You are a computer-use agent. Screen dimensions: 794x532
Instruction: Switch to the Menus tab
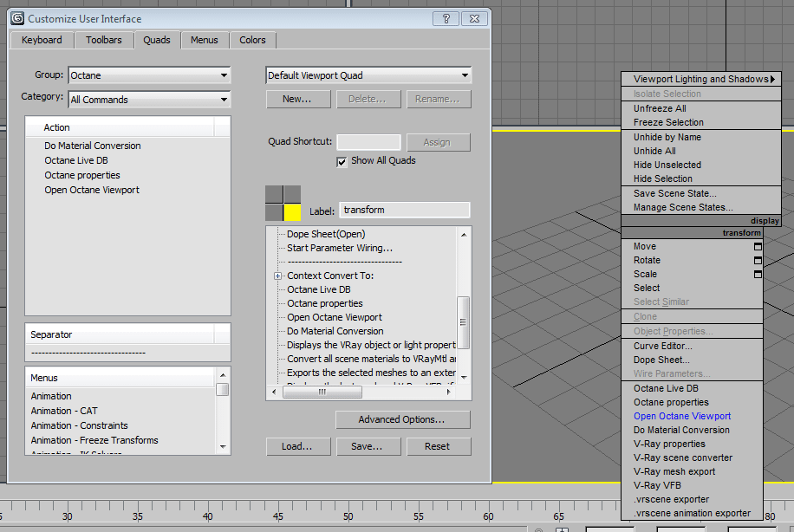(x=204, y=40)
